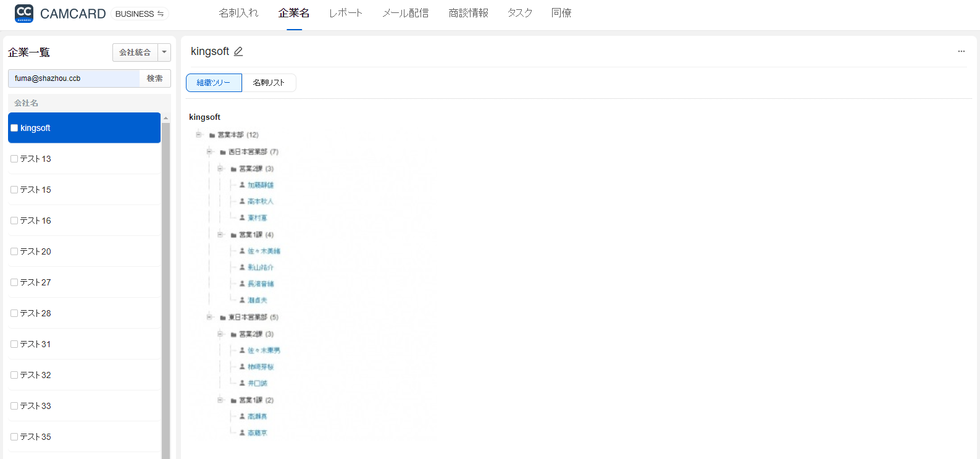The height and width of the screenshot is (459, 980).
Task: Click the 営業本部 (12) department label
Action: click(238, 135)
